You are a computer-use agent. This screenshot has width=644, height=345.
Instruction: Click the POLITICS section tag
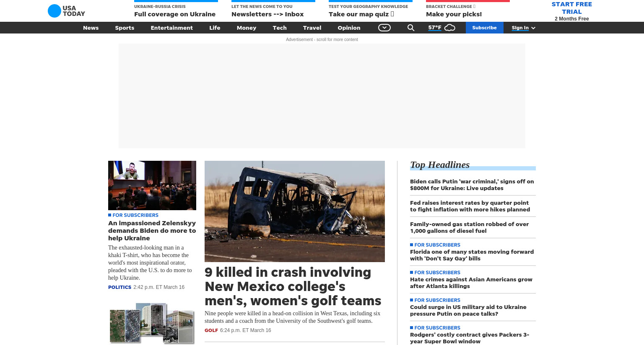click(x=119, y=287)
